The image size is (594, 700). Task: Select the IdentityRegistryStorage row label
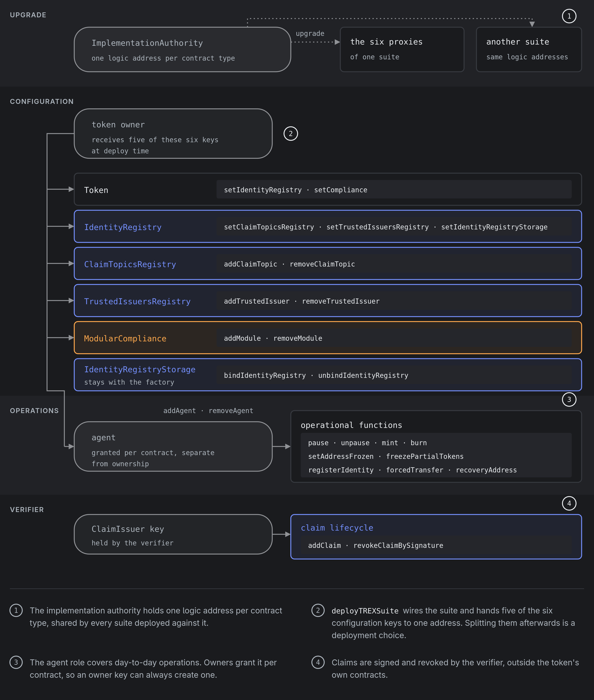click(x=139, y=369)
